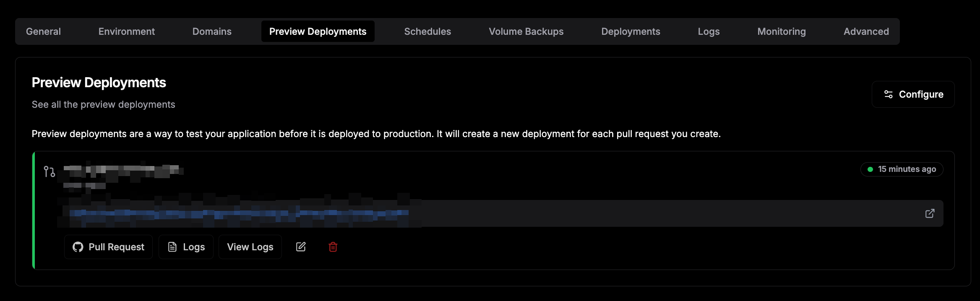Delete the preview deployment with the red trash icon
The width and height of the screenshot is (980, 301).
tap(333, 247)
